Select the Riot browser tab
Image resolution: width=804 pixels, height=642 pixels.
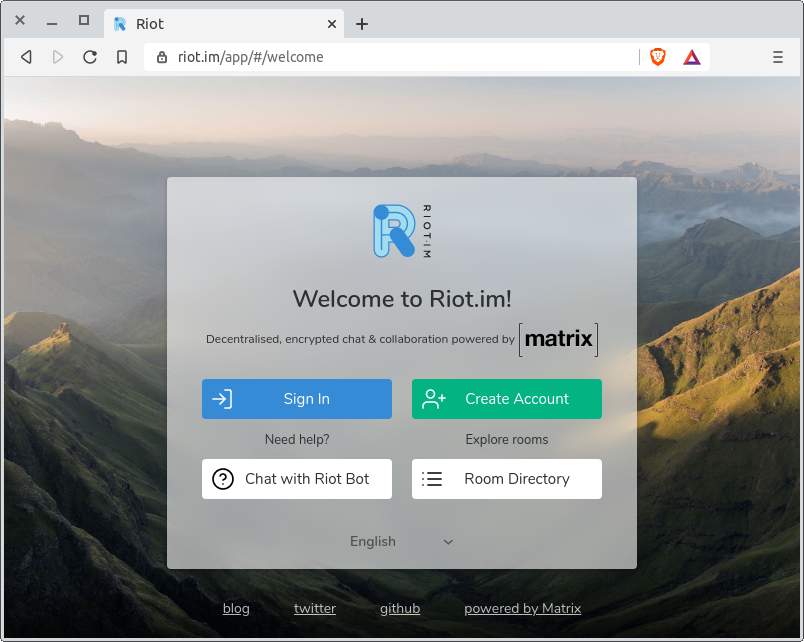pos(224,24)
